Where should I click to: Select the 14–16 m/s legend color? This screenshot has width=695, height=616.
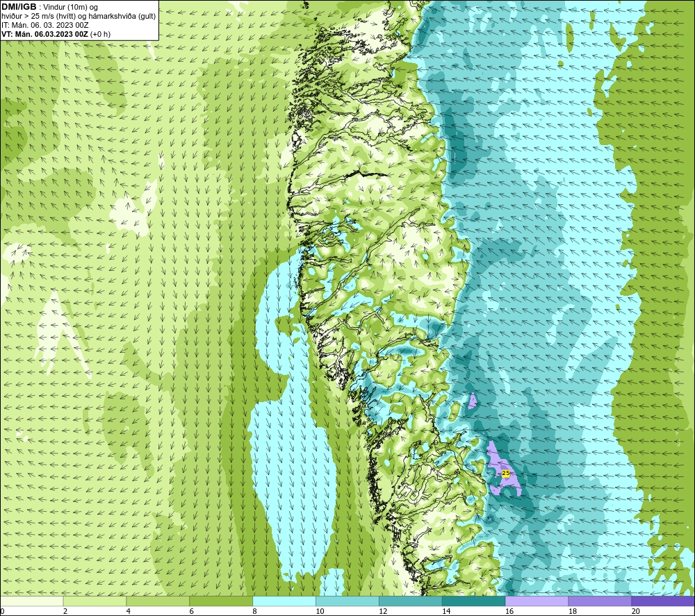coord(473,601)
